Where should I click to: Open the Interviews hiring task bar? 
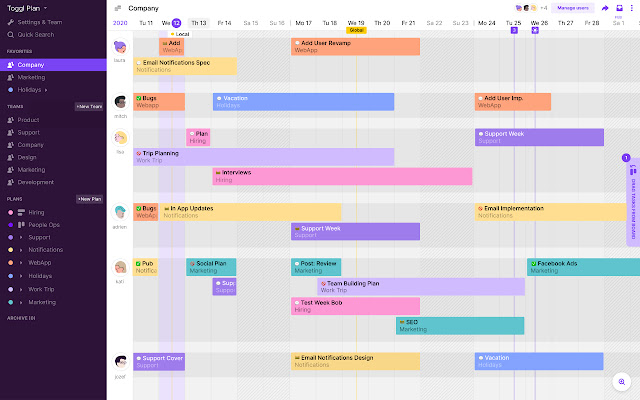point(342,176)
